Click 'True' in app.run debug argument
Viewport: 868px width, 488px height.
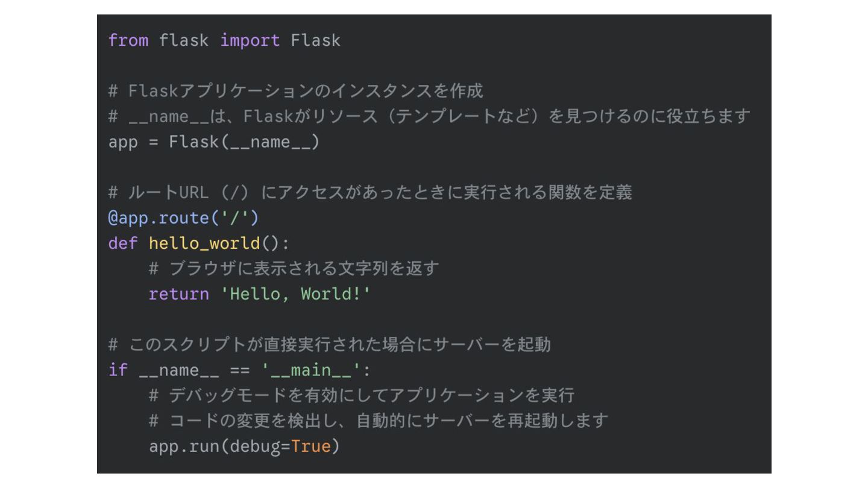coord(310,446)
